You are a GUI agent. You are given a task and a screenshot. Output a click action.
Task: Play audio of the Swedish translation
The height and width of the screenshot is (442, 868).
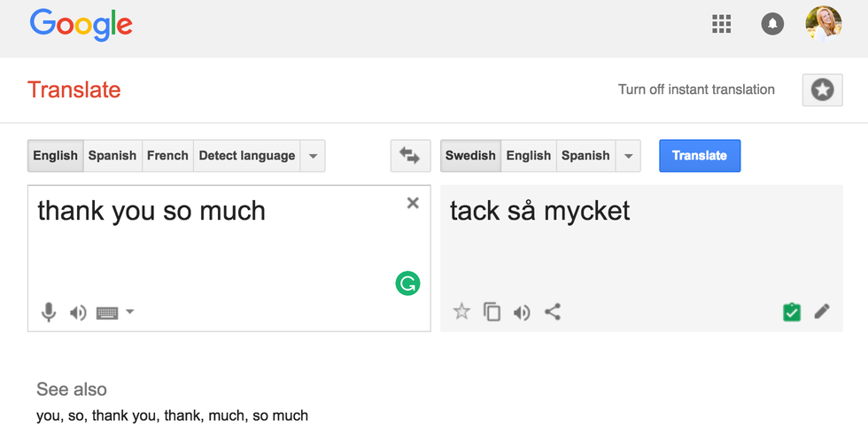coord(522,312)
